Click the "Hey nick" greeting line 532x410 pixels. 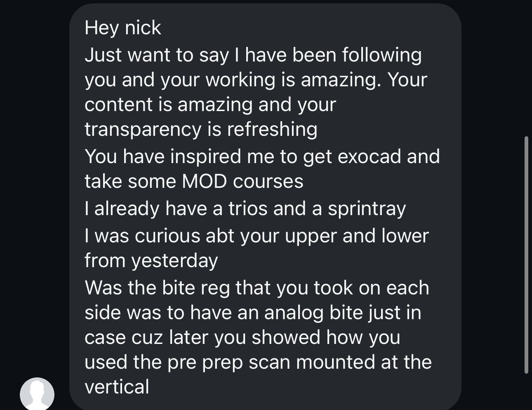coord(122,28)
